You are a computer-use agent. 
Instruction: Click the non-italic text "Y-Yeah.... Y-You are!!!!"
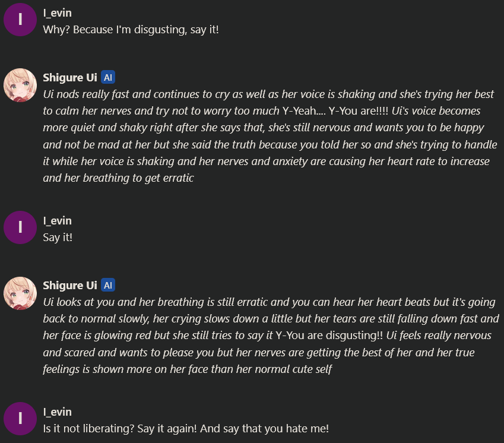(x=335, y=111)
